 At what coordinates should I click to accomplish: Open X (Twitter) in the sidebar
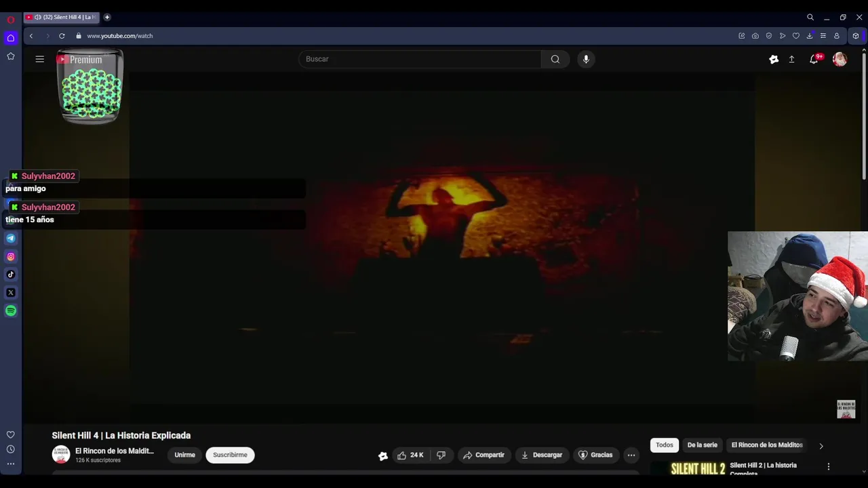[11, 293]
